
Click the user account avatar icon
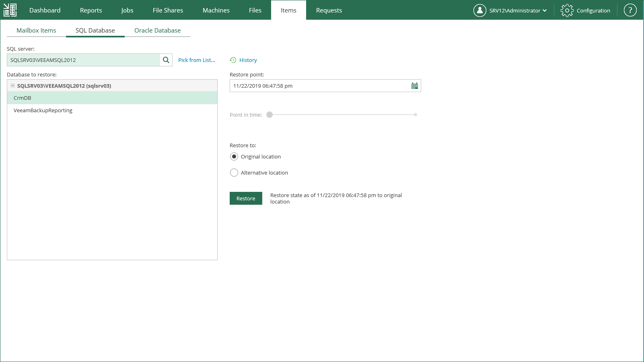point(480,10)
